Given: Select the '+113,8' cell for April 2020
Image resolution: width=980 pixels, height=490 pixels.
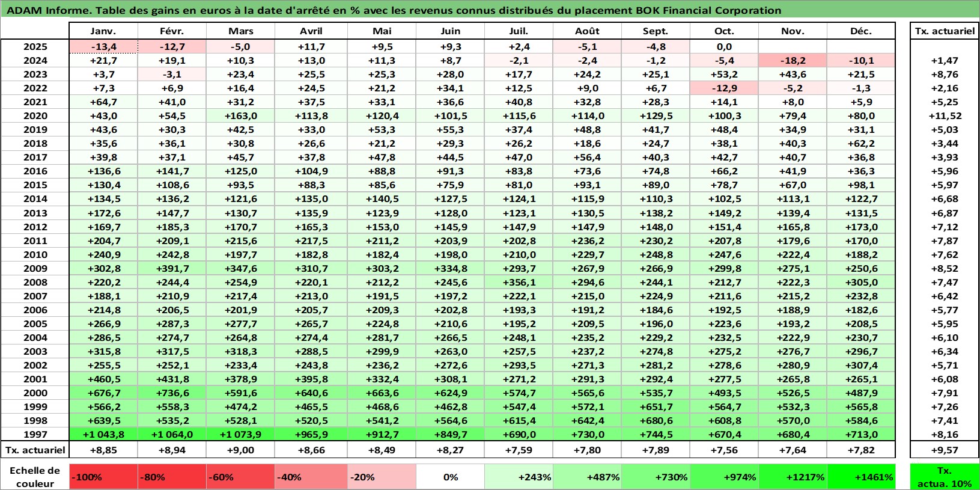Looking at the screenshot, I should (311, 116).
